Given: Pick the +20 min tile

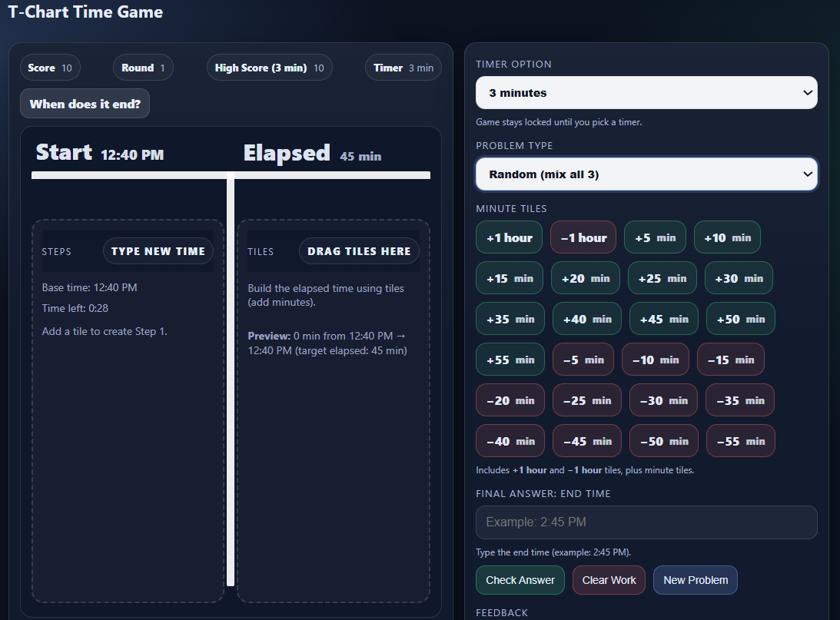Looking at the screenshot, I should [x=586, y=278].
